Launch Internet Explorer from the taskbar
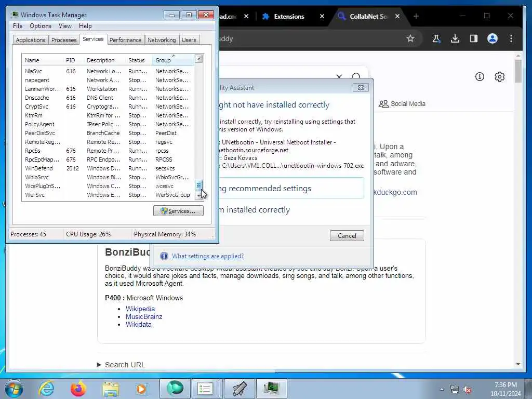The image size is (532, 399). point(46,389)
